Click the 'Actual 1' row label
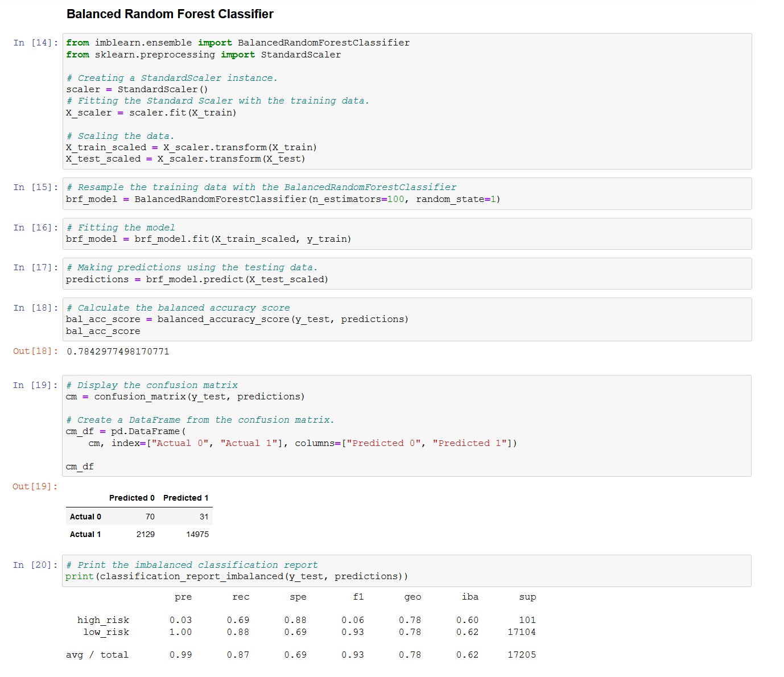The image size is (784, 677). [85, 534]
